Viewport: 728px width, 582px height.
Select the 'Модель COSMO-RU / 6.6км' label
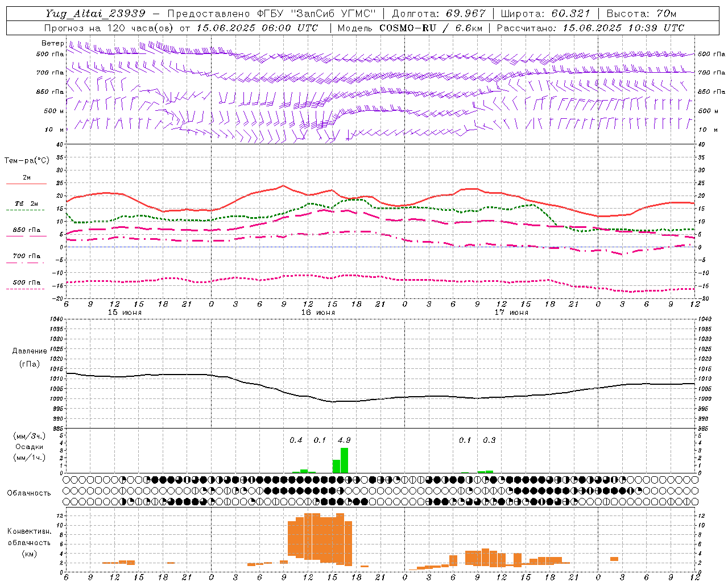[x=410, y=28]
